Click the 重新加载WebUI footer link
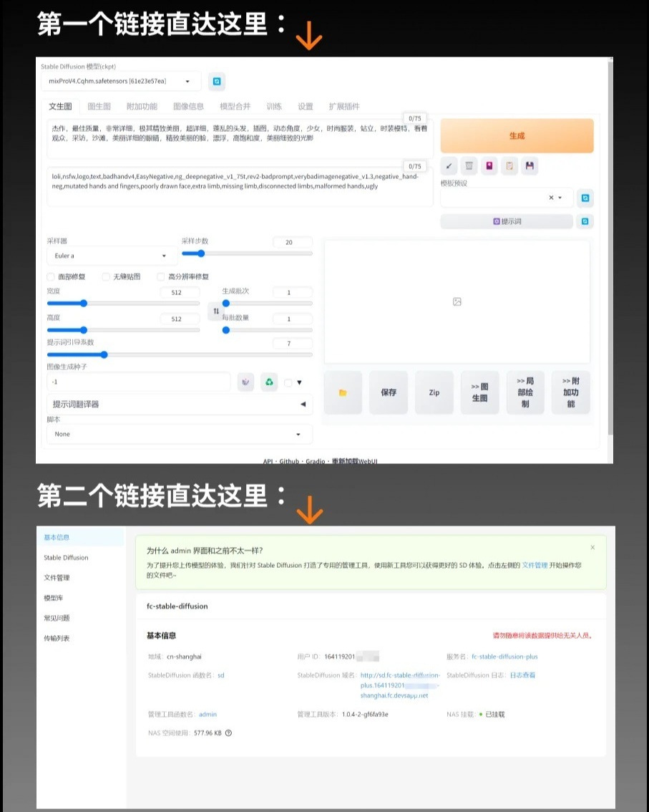 click(354, 461)
